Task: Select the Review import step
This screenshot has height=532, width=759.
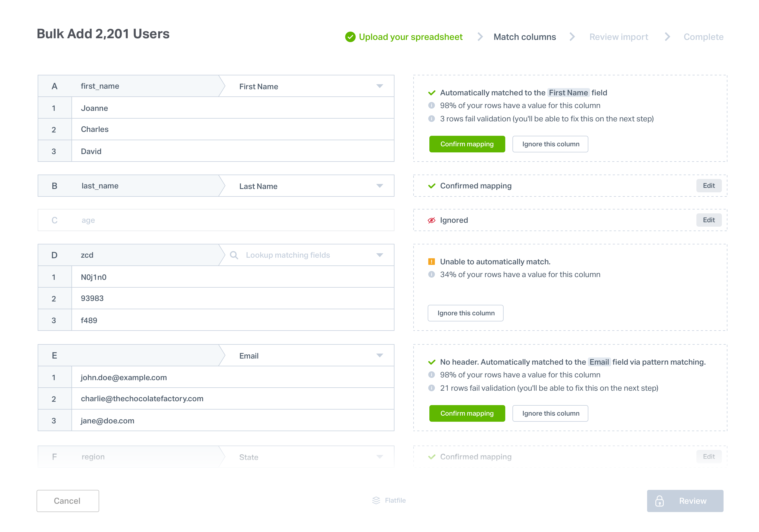Action: coord(619,37)
